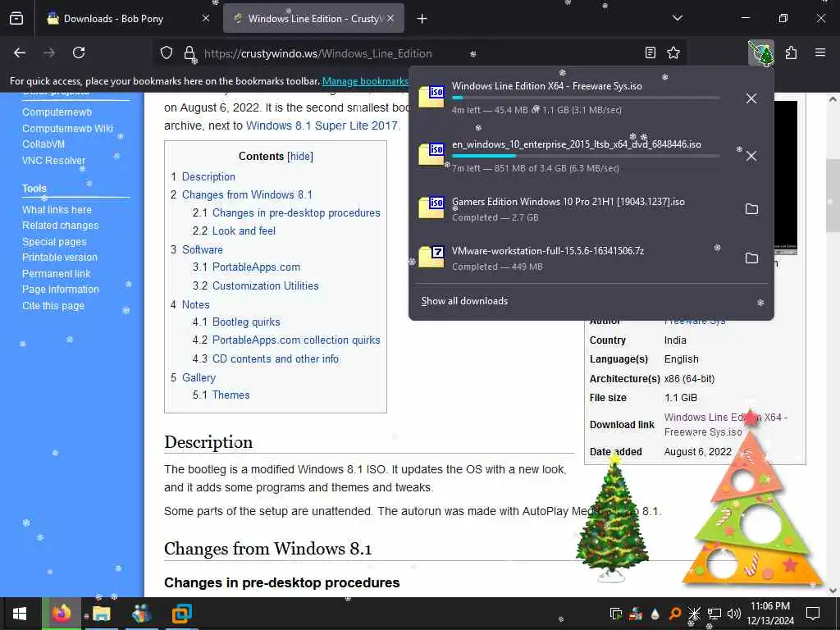This screenshot has height=630, width=840.
Task: Open Computernewb Wiki sidebar link
Action: pos(67,129)
